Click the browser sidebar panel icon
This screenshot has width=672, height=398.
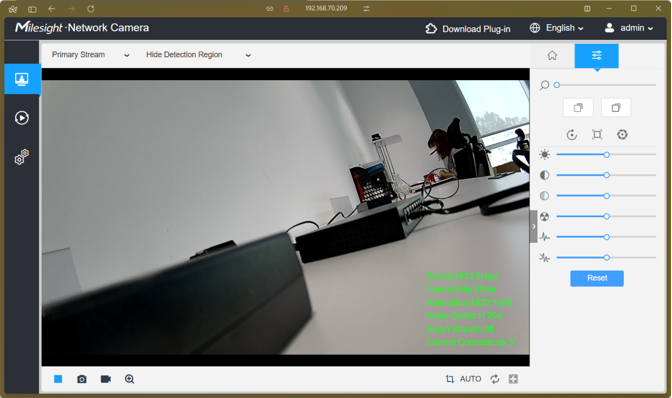coord(32,9)
